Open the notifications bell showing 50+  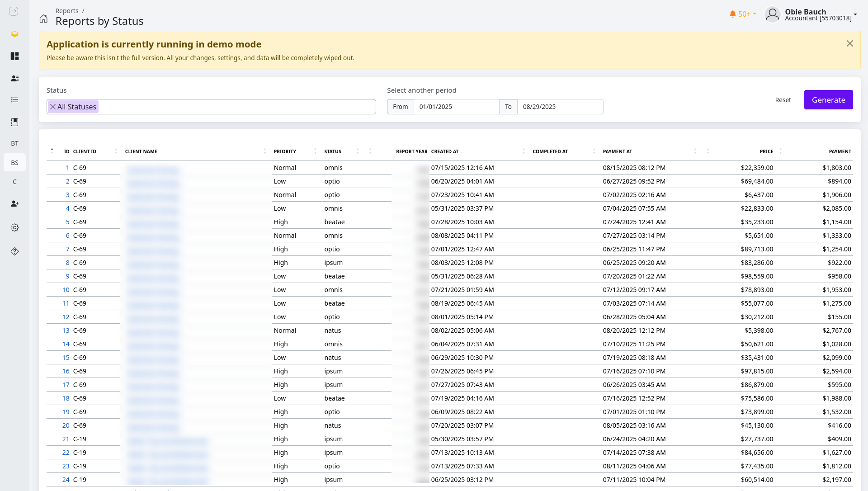(742, 14)
